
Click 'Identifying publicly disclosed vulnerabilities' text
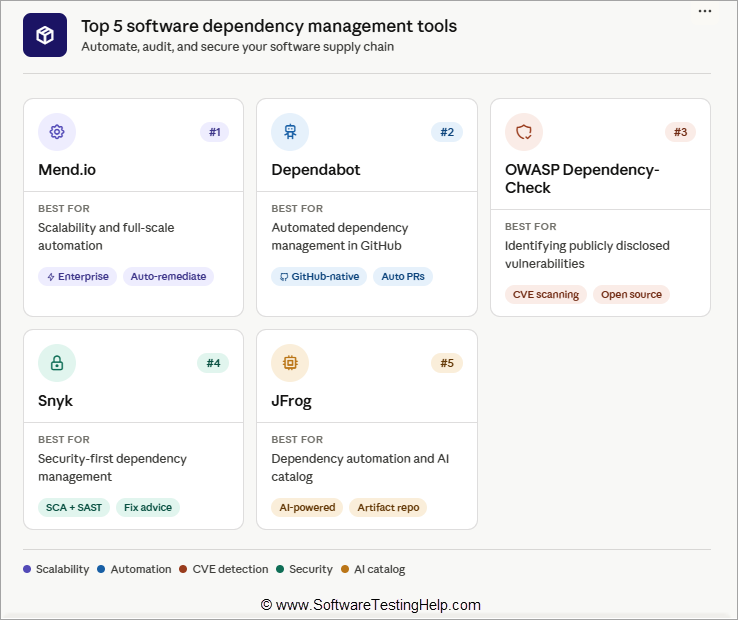tap(587, 255)
